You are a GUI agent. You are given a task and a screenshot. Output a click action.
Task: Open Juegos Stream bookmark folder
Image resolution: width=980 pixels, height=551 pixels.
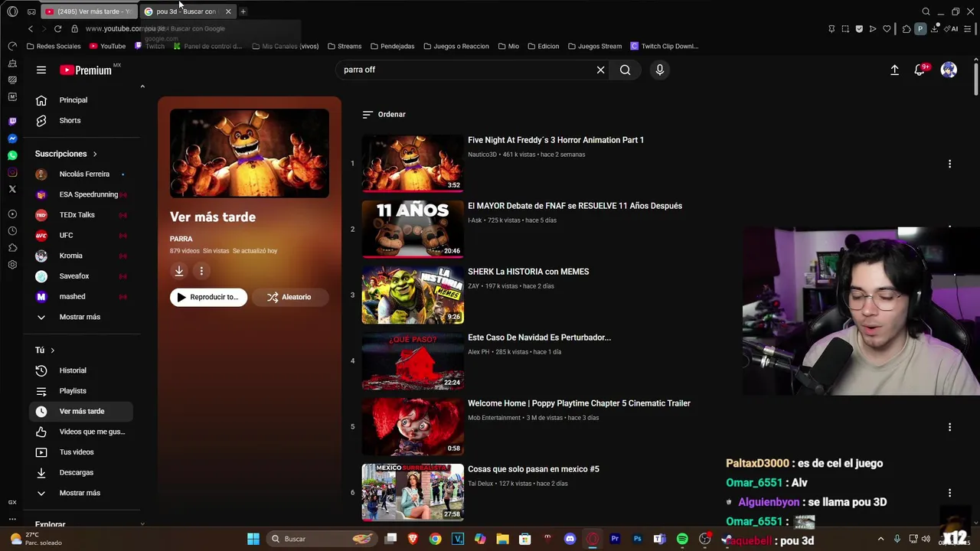tap(594, 46)
